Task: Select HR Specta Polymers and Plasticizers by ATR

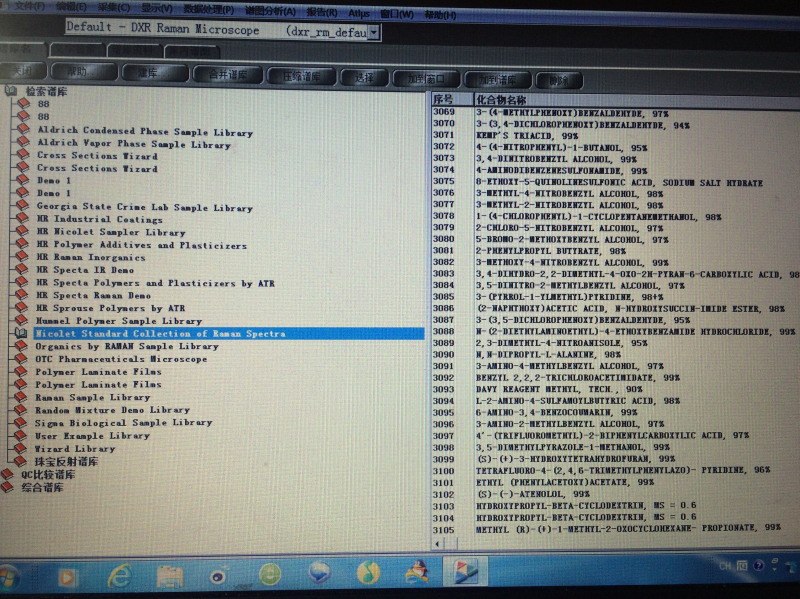Action: tap(155, 282)
